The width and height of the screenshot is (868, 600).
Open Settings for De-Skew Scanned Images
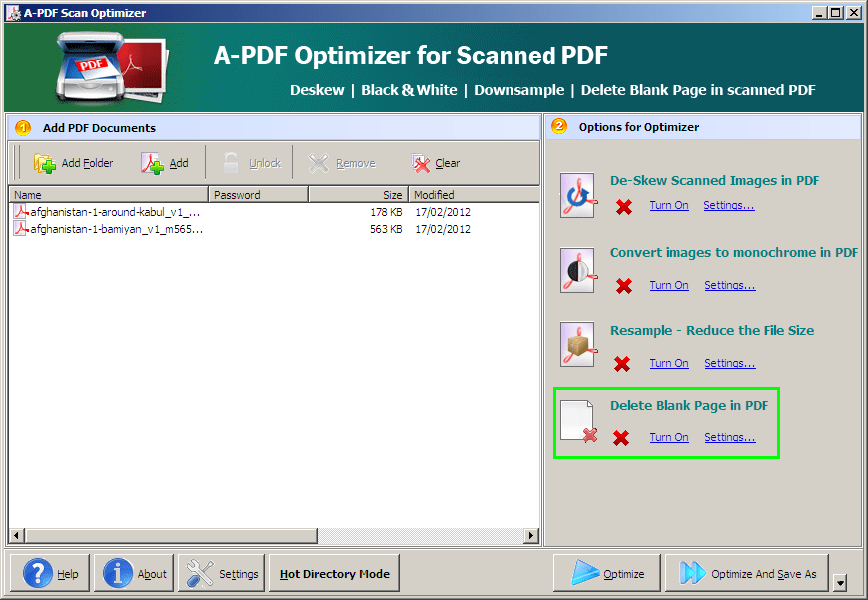pyautogui.click(x=728, y=205)
